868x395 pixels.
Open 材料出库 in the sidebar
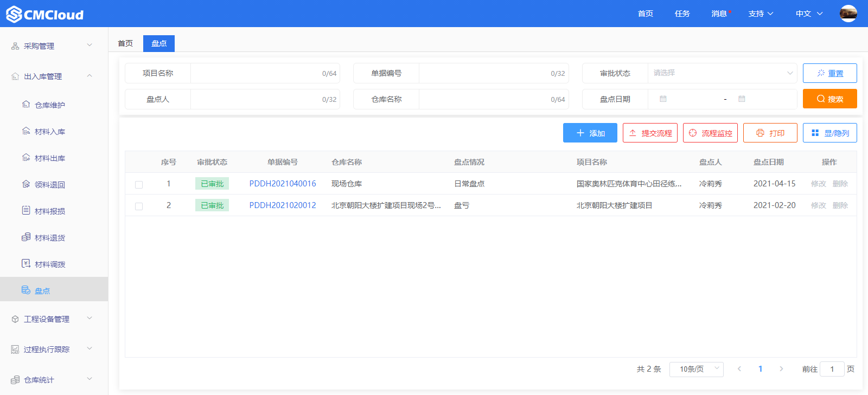[x=54, y=158]
